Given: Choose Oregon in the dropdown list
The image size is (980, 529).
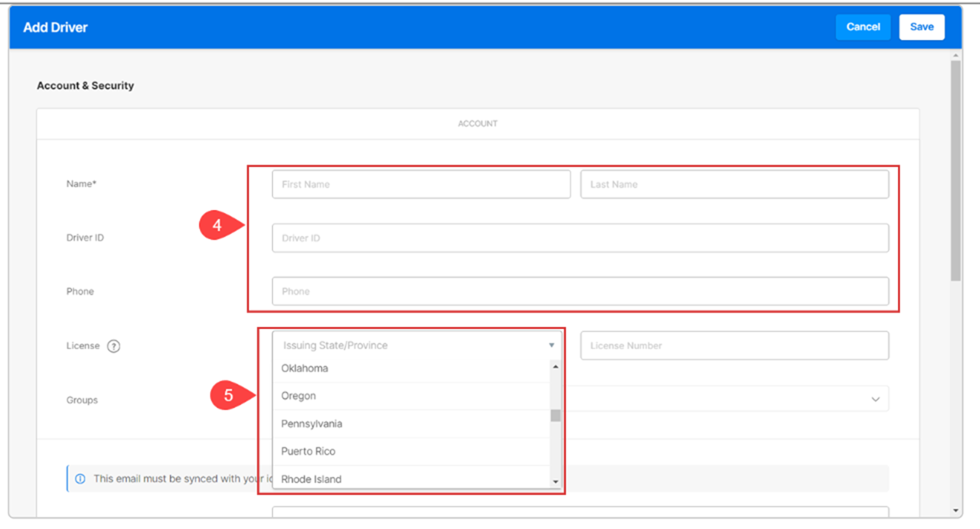Looking at the screenshot, I should point(412,396).
